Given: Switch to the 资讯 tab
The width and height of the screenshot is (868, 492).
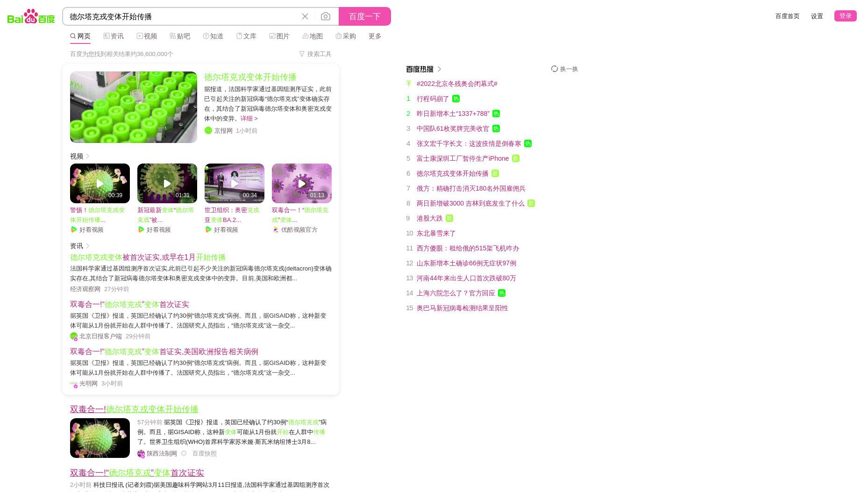Looking at the screenshot, I should 114,36.
